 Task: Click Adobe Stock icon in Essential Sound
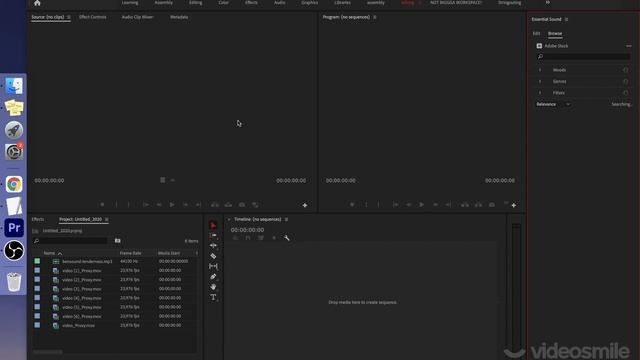tap(539, 46)
